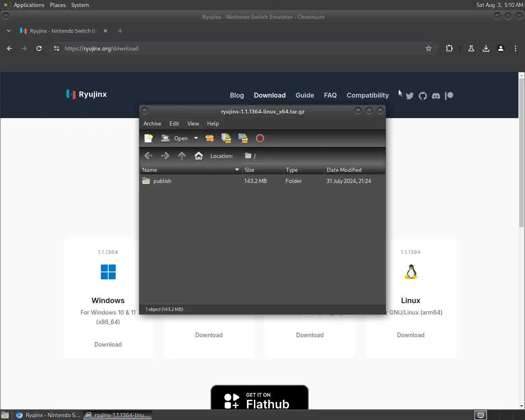Open the FAQ nav link
Screen dimensions: 525x420
[330, 95]
